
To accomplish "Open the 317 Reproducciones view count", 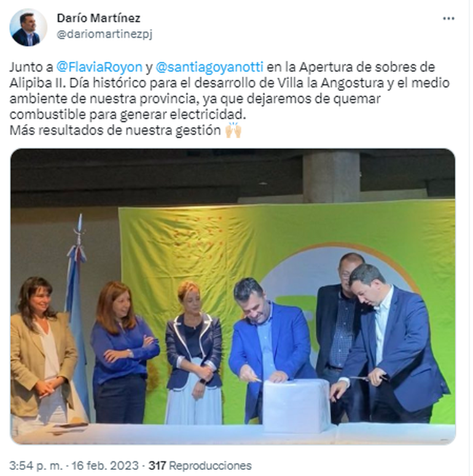I will coord(200,466).
